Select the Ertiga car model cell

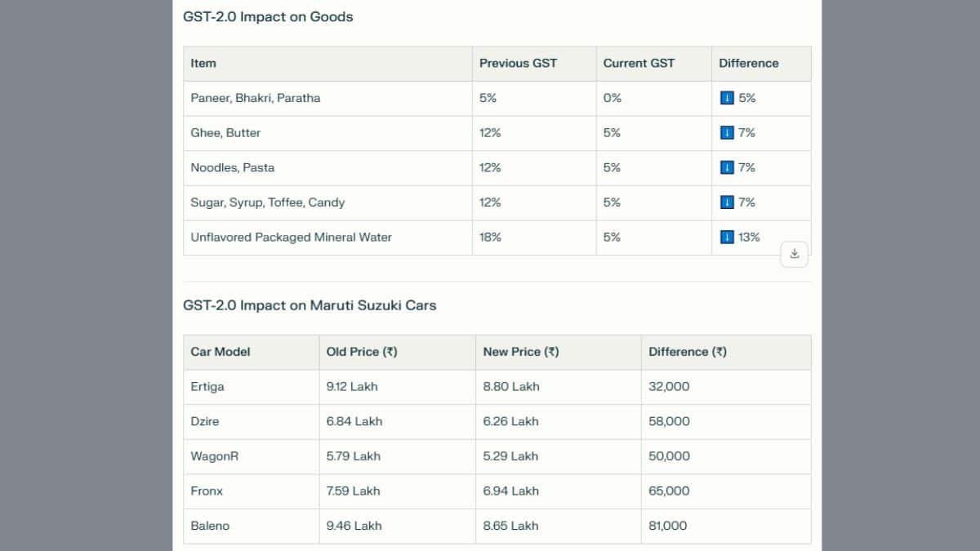[x=207, y=387]
